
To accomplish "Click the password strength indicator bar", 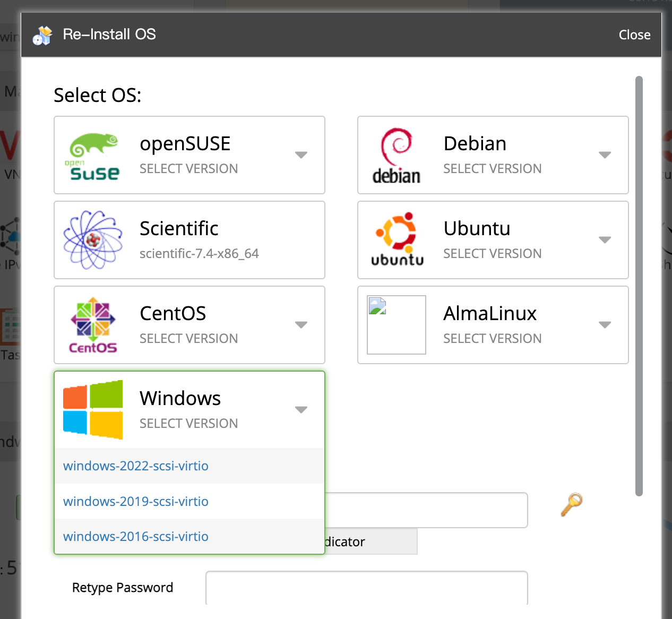I will coord(371,541).
